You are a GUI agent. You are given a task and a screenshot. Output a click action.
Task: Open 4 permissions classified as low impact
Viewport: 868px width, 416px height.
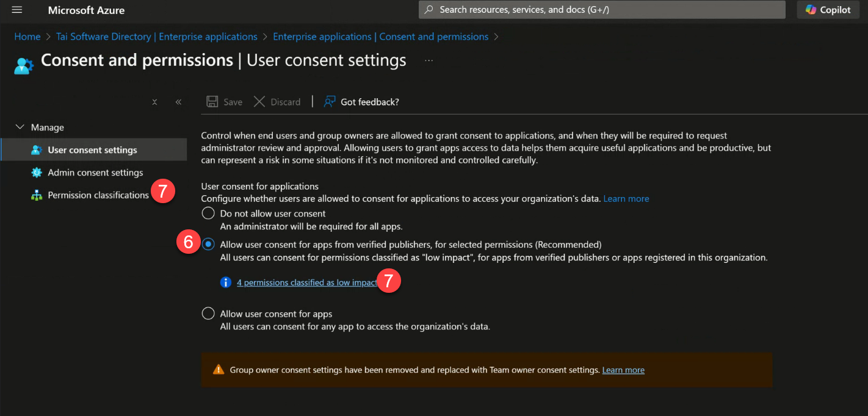(x=306, y=282)
